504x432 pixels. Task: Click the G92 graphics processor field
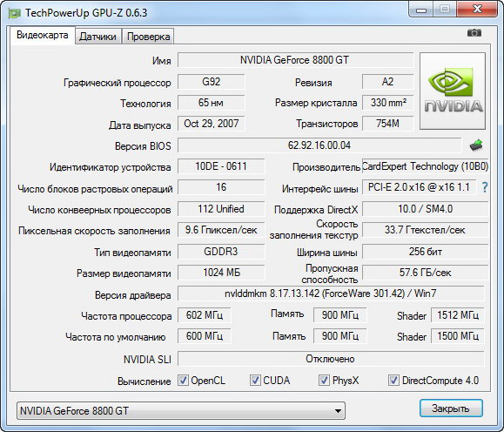(x=212, y=82)
